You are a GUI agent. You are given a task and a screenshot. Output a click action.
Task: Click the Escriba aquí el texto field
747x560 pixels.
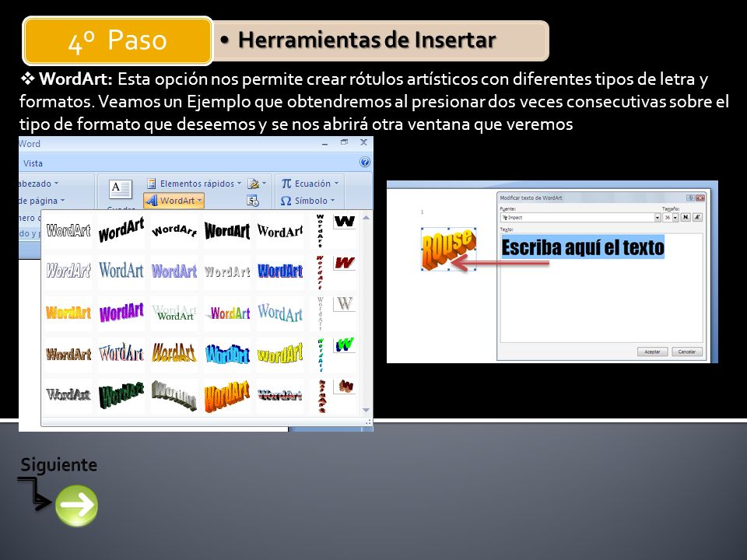[601, 287]
